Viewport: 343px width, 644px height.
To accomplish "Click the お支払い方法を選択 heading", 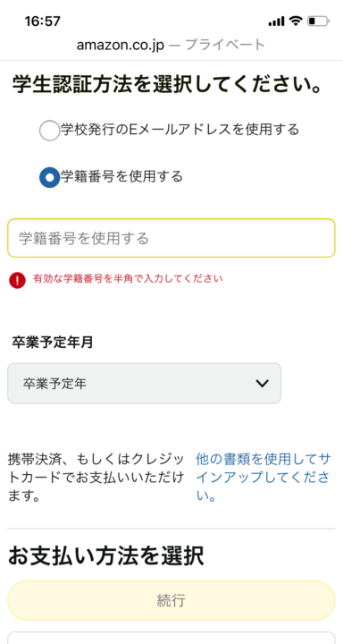I will click(x=106, y=556).
